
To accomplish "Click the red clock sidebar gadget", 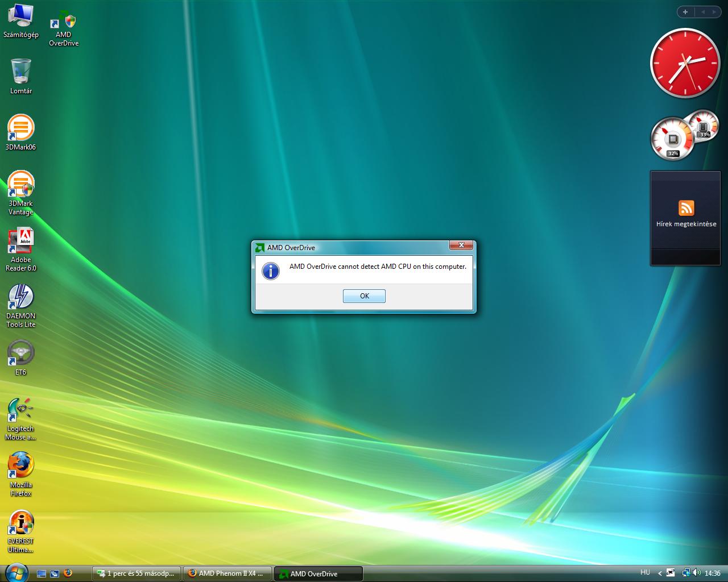I will pos(685,63).
